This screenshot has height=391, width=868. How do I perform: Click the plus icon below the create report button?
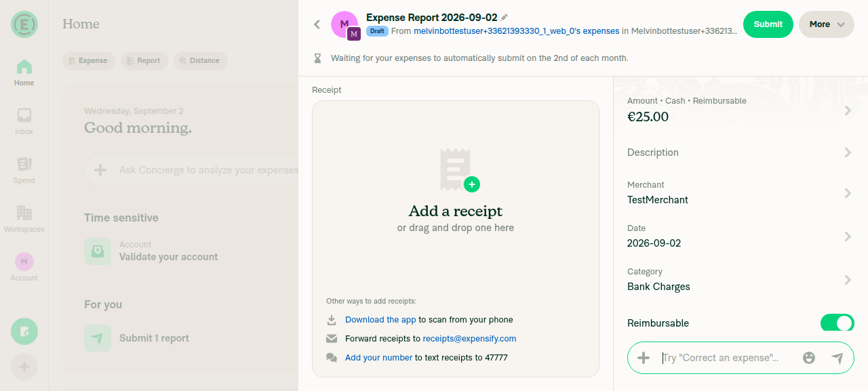(x=24, y=367)
